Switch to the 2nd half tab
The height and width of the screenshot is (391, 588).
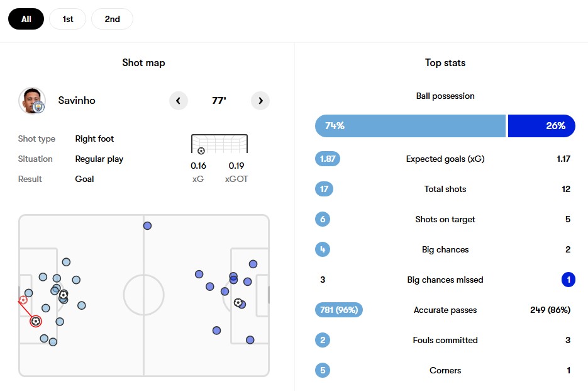[x=112, y=19]
